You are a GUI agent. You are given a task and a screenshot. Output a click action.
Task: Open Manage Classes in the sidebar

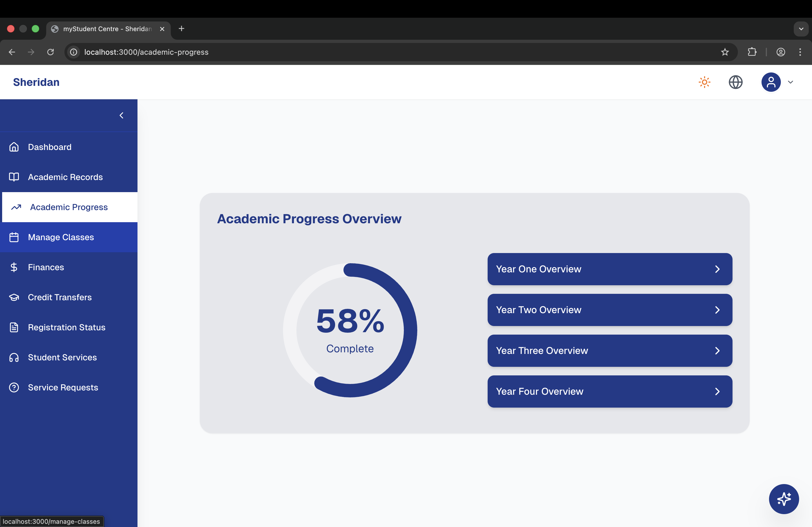point(61,237)
